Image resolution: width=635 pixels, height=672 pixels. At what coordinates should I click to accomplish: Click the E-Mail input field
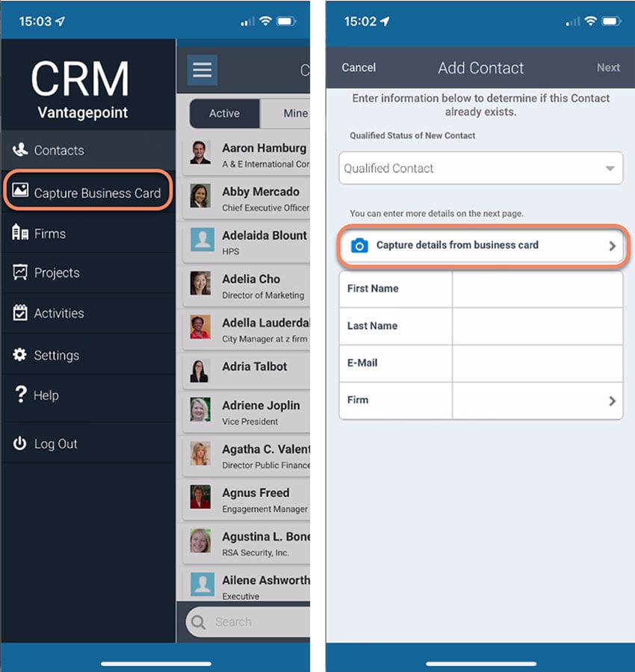537,363
